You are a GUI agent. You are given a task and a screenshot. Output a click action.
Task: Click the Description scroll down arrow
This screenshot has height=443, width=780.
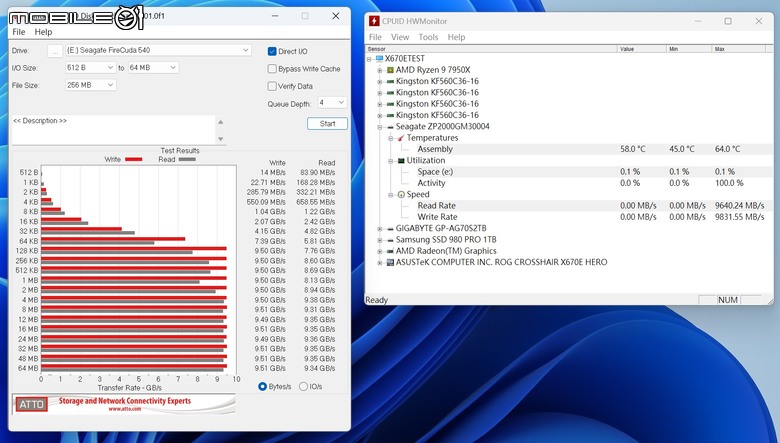221,139
